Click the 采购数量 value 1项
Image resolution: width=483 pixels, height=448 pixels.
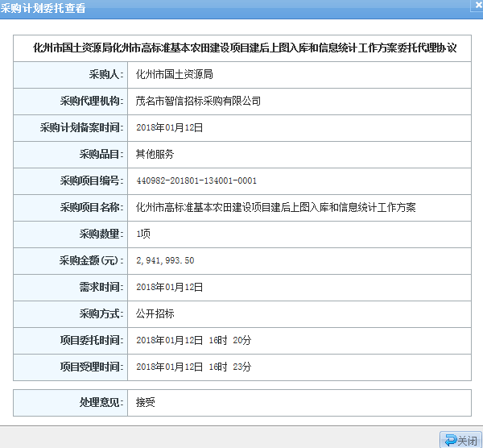(x=143, y=234)
